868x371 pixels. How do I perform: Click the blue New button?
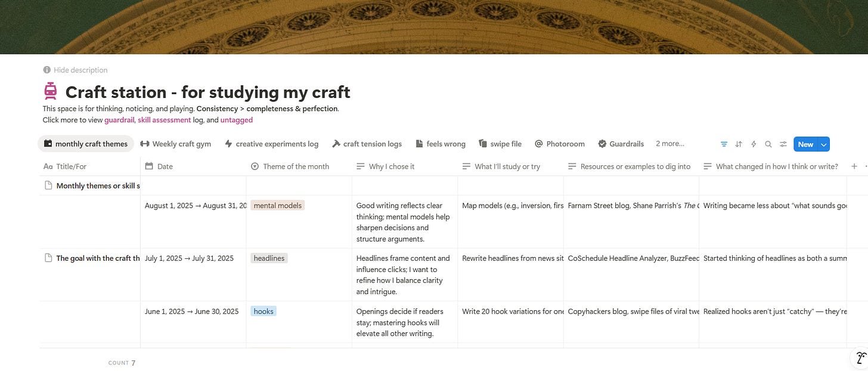(805, 144)
